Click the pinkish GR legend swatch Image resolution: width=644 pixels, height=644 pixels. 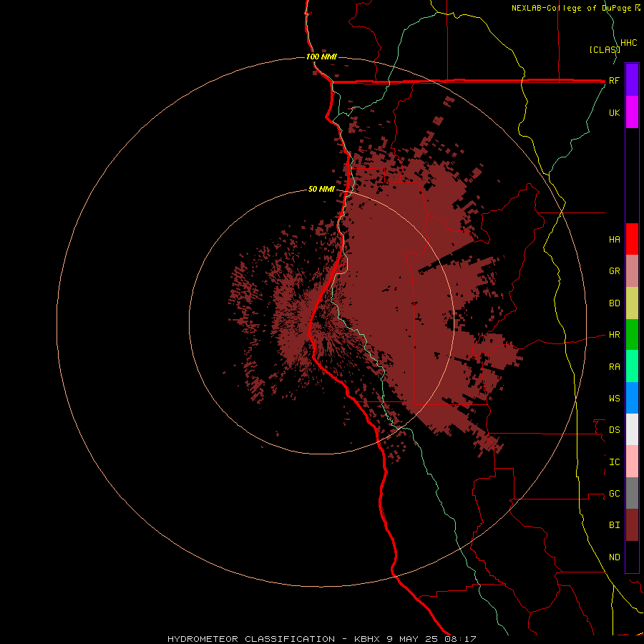tap(632, 271)
